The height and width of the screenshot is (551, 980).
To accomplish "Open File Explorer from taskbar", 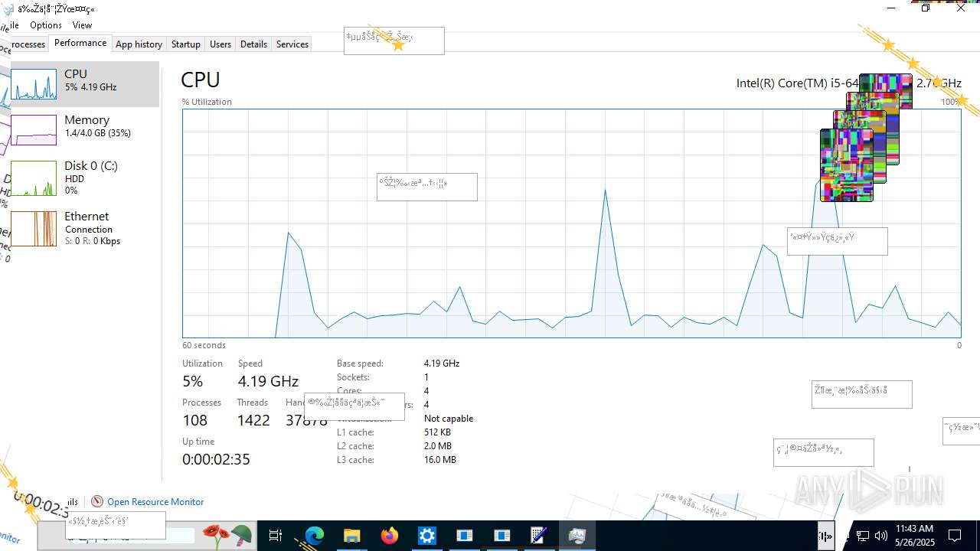I will click(351, 536).
